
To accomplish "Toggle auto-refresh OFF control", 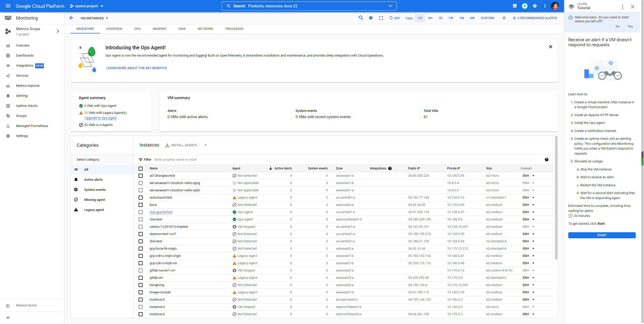I will pos(394,18).
